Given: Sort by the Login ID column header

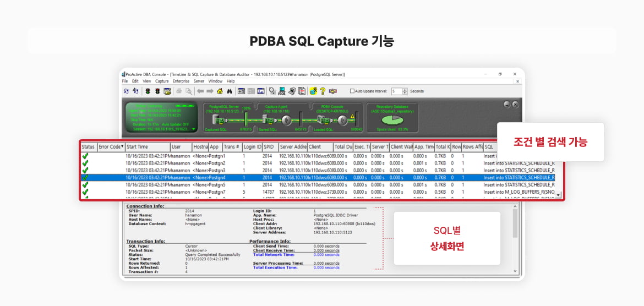Looking at the screenshot, I should click(x=252, y=146).
